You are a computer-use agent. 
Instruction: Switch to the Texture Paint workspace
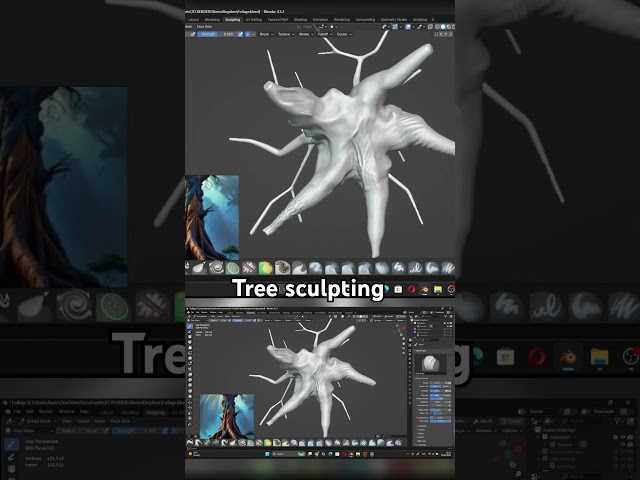(x=278, y=20)
